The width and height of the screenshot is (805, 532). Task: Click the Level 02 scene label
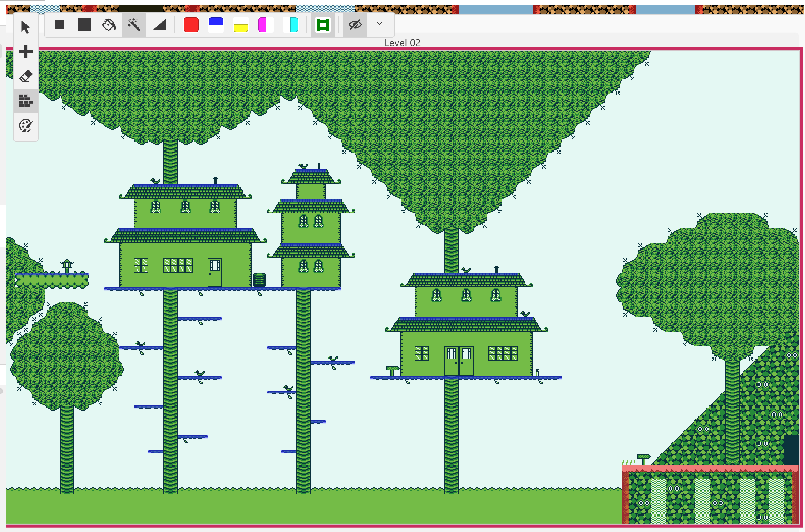[x=402, y=43]
